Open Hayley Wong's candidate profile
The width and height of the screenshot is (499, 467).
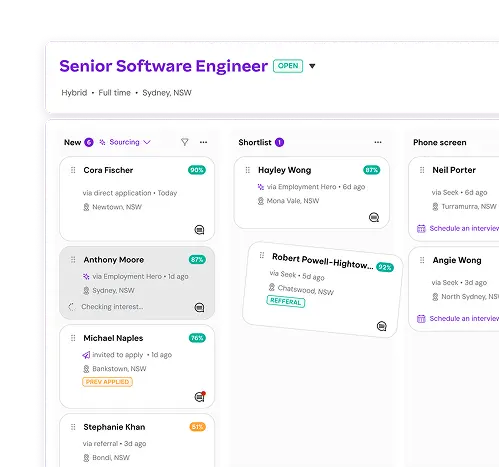284,170
